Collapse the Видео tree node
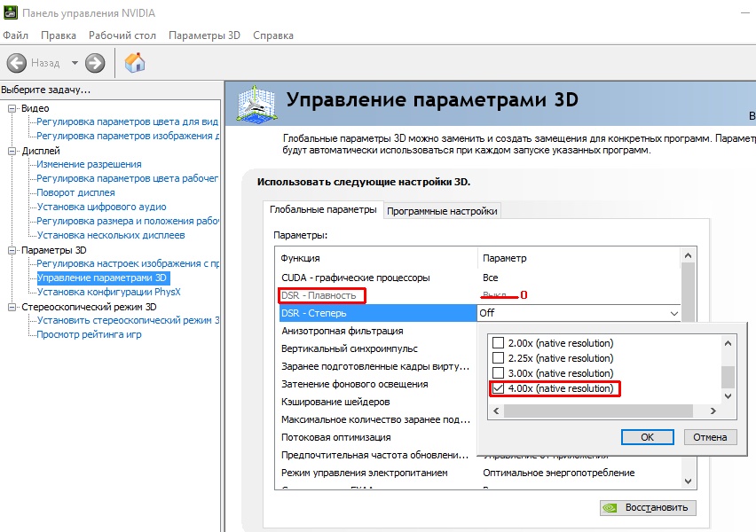Image resolution: width=756 pixels, height=532 pixels. [x=12, y=108]
